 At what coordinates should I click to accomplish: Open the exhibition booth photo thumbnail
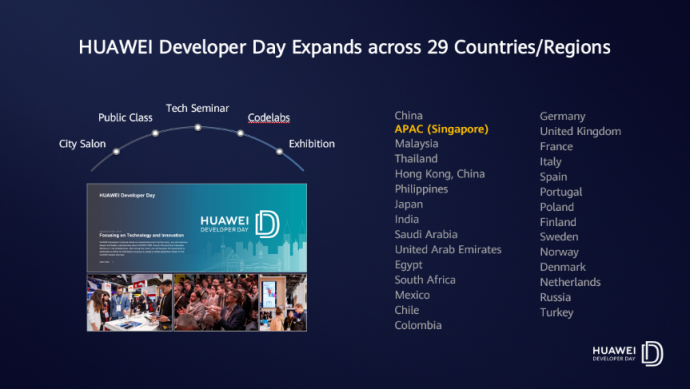pos(130,303)
